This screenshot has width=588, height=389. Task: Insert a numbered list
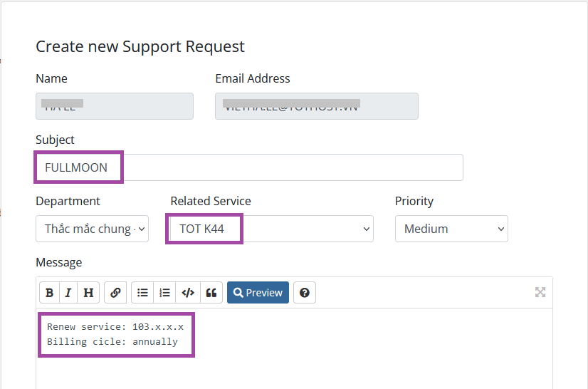pos(165,293)
